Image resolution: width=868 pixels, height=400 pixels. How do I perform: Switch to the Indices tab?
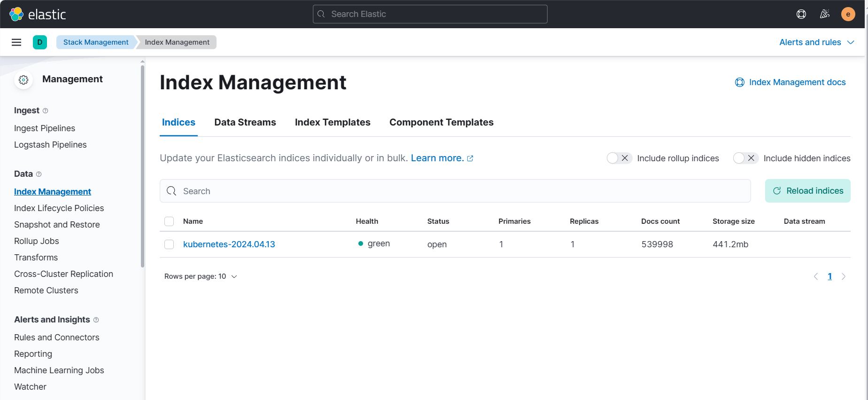click(178, 122)
